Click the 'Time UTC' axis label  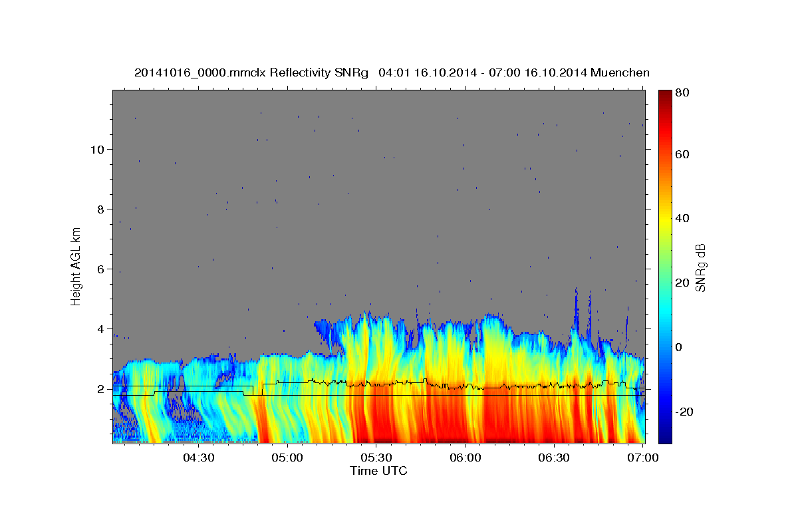[x=378, y=471]
